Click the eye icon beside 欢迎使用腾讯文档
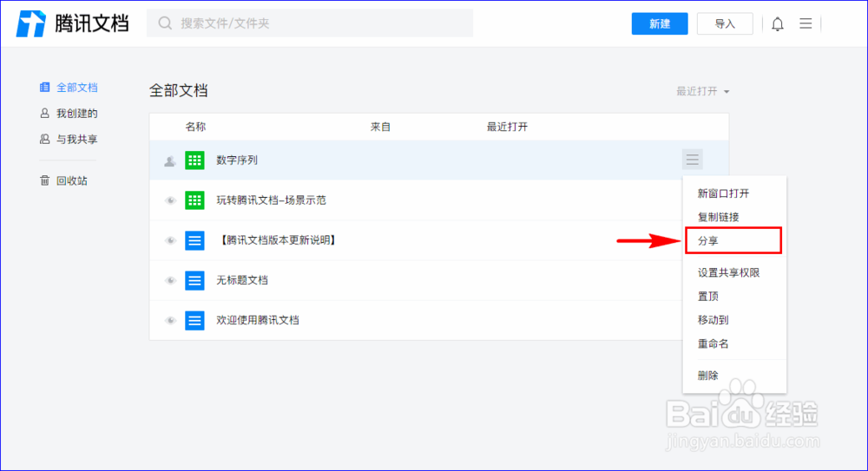 (170, 320)
